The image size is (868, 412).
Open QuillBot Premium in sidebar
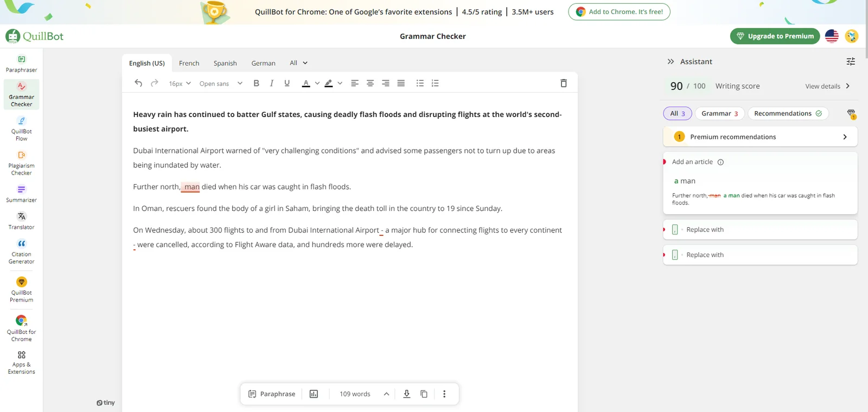click(x=22, y=289)
